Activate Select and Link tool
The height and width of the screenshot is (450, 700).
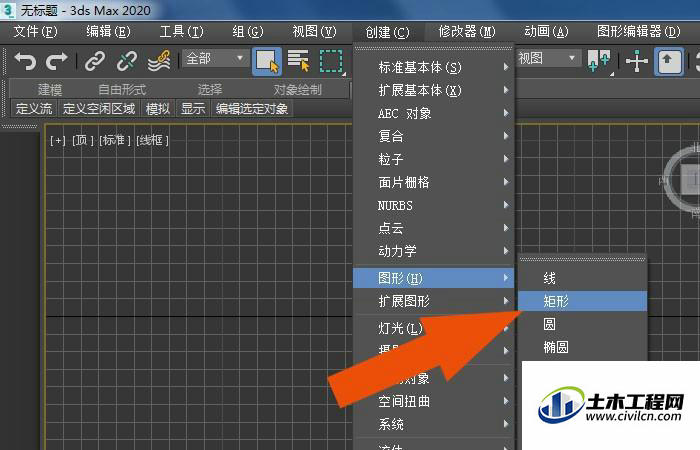(95, 61)
